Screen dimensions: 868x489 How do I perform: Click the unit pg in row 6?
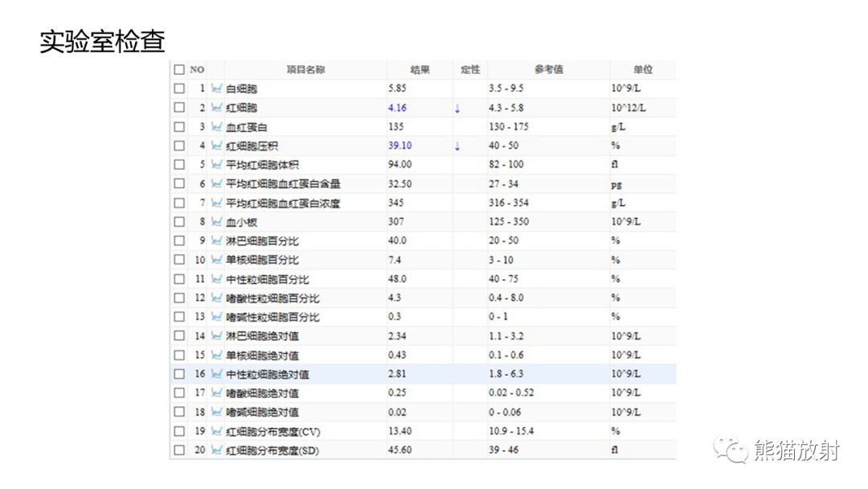(x=616, y=185)
